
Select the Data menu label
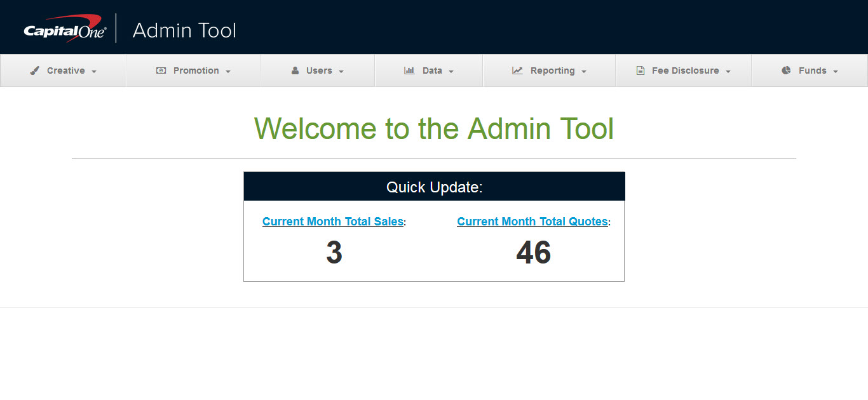pyautogui.click(x=432, y=70)
